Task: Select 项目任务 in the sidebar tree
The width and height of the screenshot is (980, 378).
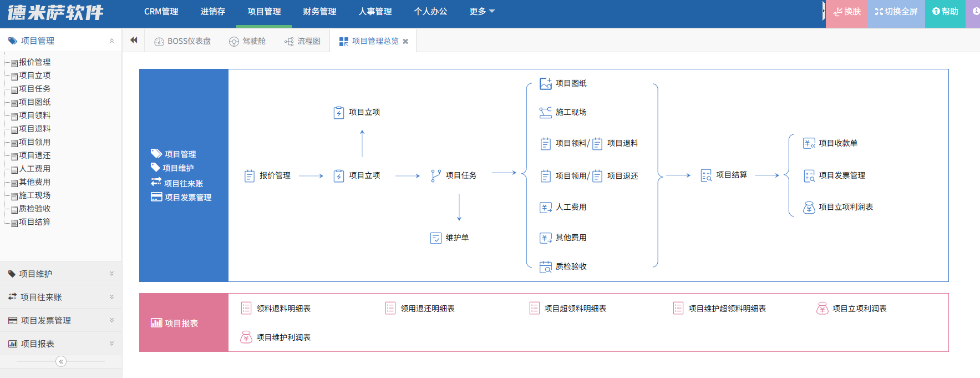Action: pyautogui.click(x=34, y=89)
